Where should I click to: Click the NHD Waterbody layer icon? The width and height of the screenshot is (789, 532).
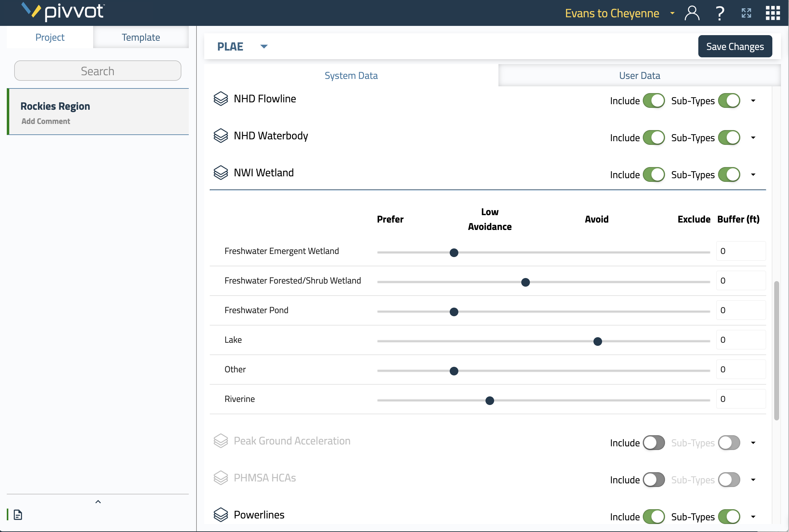point(221,136)
